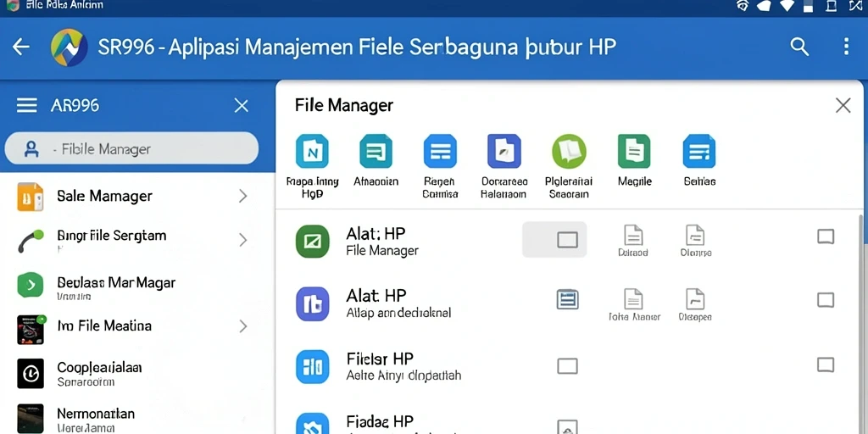
Task: Open search in the SR996 header
Action: [x=799, y=47]
